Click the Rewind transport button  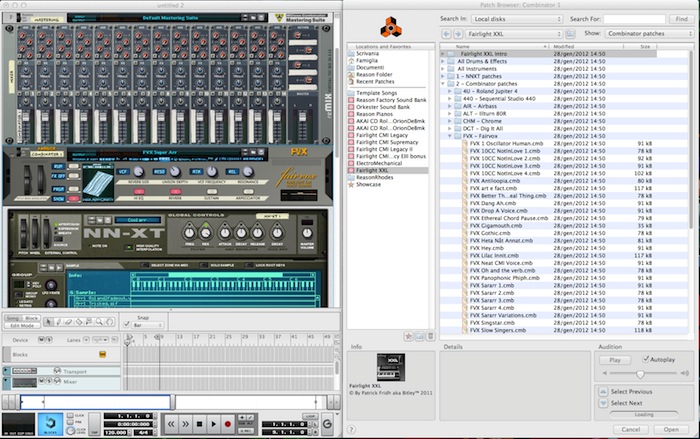coord(173,425)
